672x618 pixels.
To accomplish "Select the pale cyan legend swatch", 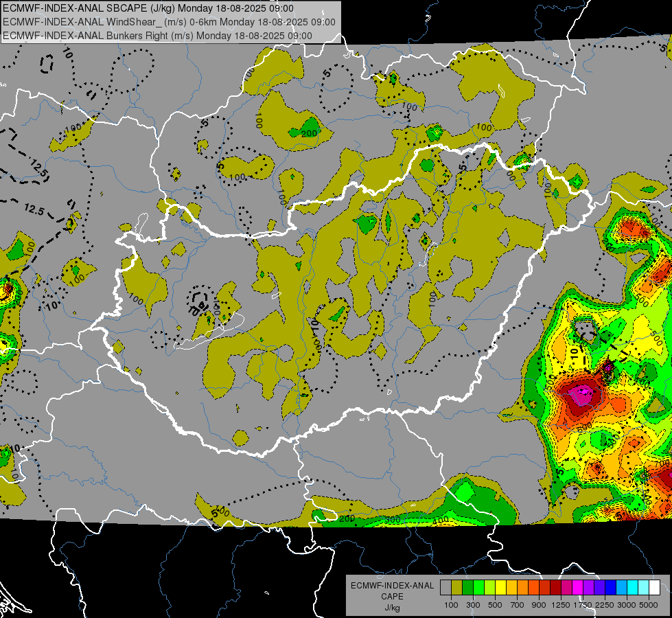I will [x=644, y=588].
